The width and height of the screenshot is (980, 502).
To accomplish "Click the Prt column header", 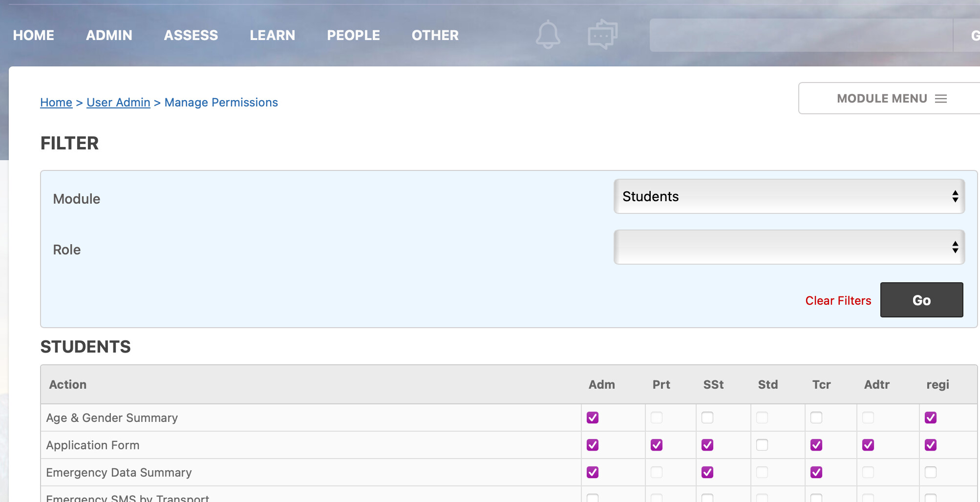I will tap(661, 385).
